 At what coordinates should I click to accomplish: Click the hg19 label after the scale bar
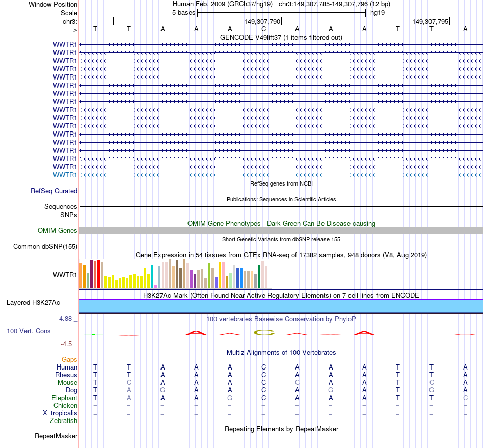click(x=378, y=13)
